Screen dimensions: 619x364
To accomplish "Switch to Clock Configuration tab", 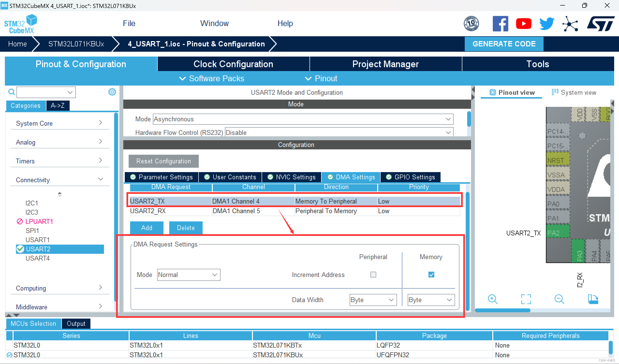I will 233,64.
